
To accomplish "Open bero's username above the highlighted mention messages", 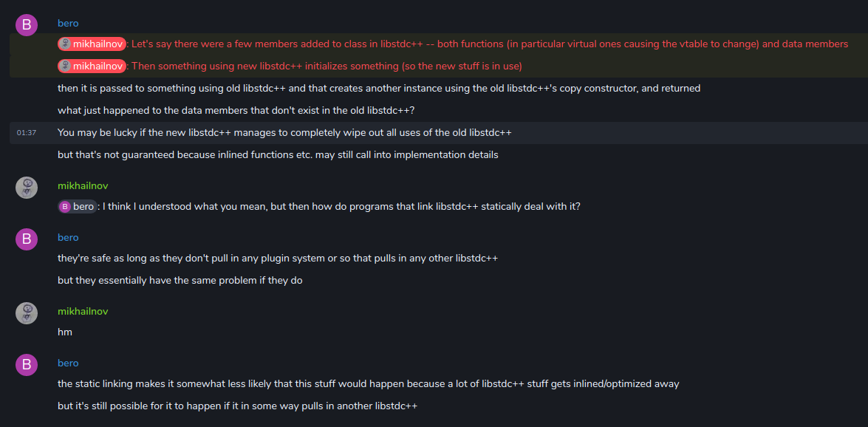I will tap(68, 24).
